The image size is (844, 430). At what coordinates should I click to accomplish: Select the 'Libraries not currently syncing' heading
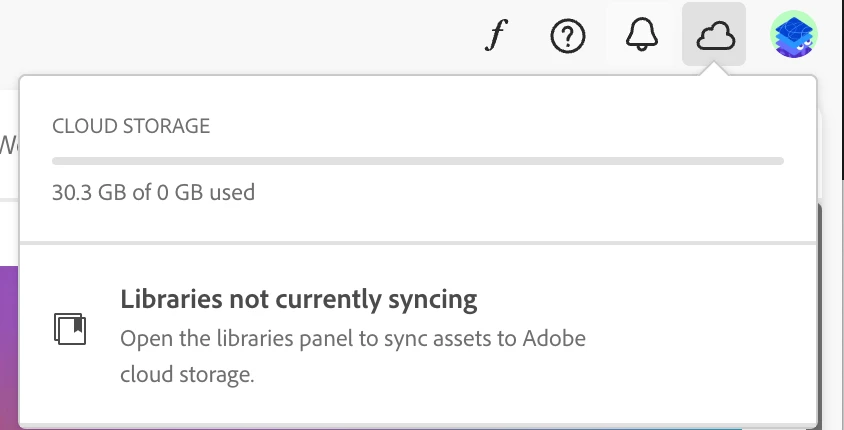tap(298, 299)
